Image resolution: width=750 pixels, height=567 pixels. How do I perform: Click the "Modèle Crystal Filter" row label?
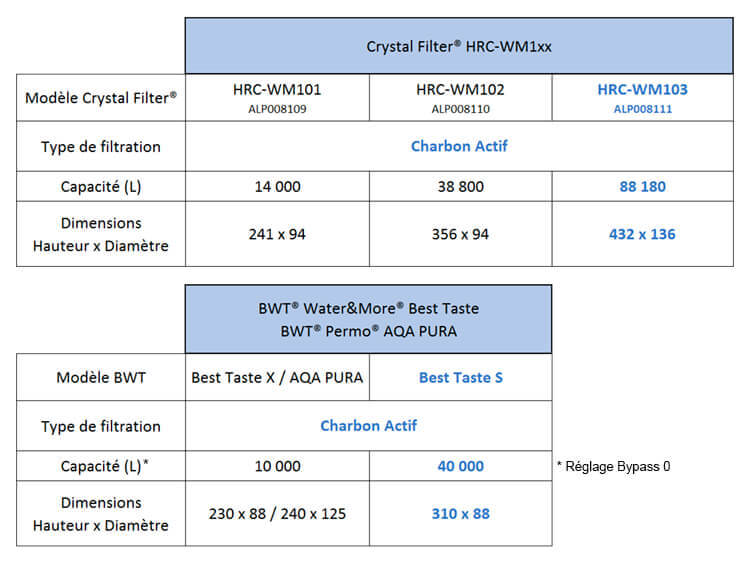pyautogui.click(x=101, y=98)
